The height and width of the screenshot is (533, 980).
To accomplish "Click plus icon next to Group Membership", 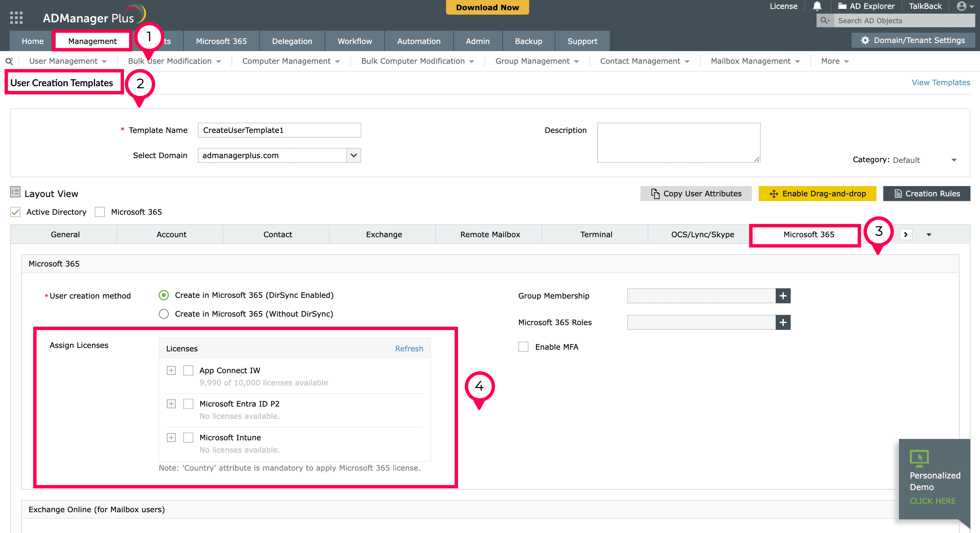I will [x=783, y=296].
